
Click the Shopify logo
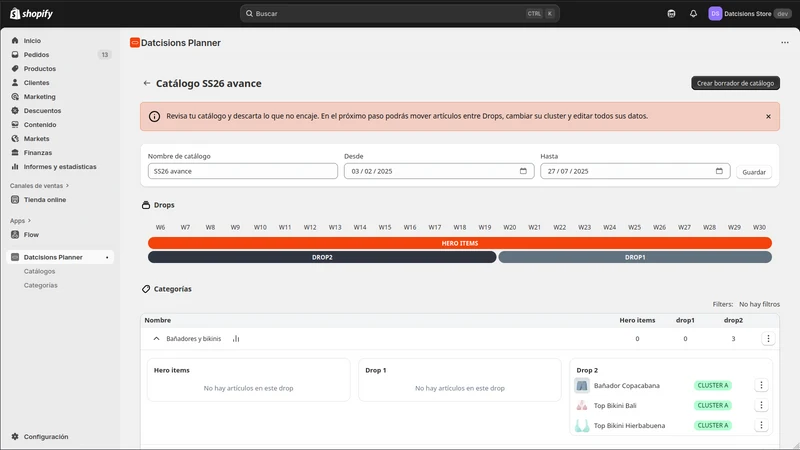pos(32,14)
